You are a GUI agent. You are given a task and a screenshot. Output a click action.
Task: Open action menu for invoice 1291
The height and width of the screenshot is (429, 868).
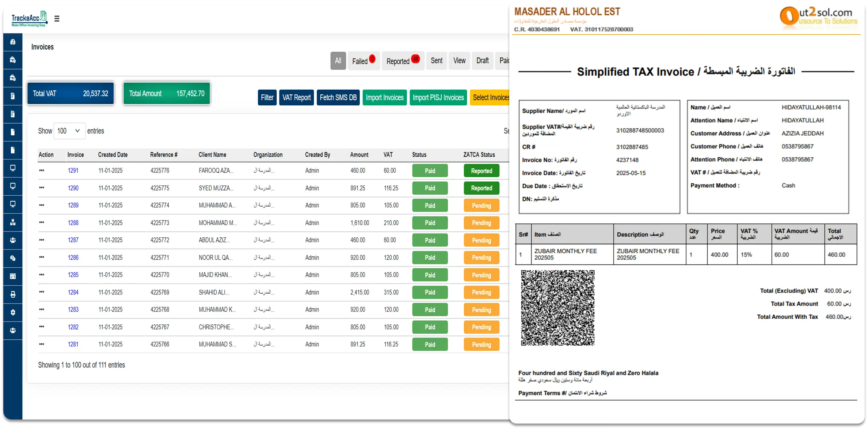click(42, 170)
